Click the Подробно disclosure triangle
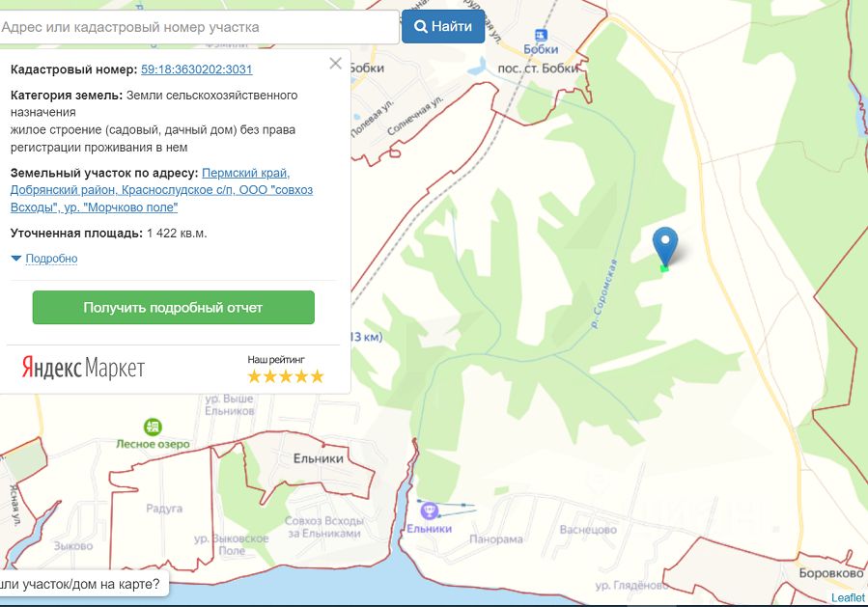Viewport: 868px width, 607px height. pos(16,259)
